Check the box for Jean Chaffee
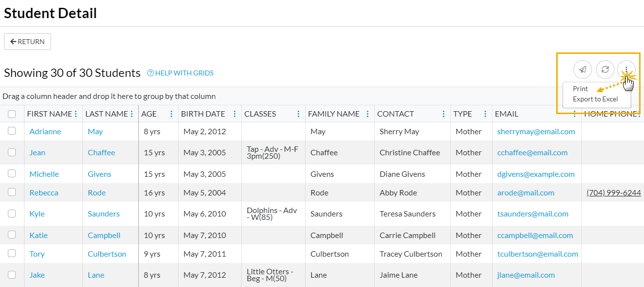Viewport: 644px width, 287px height. (x=12, y=152)
